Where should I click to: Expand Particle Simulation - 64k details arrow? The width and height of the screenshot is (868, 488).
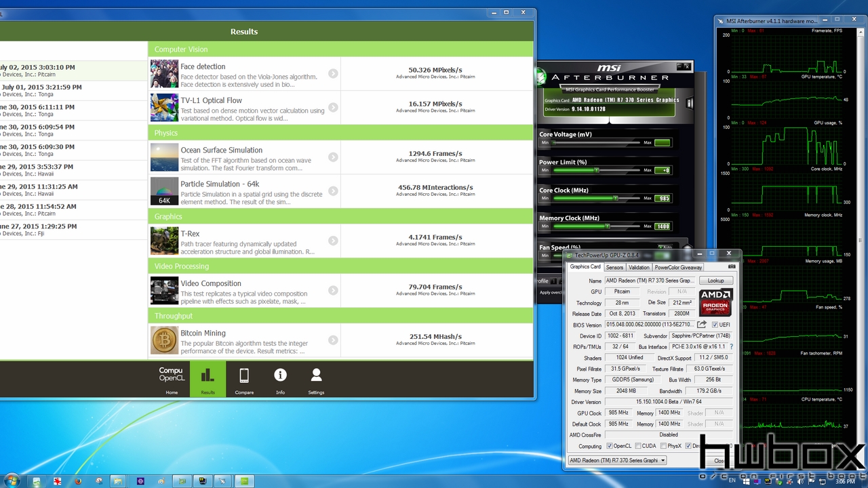[333, 190]
